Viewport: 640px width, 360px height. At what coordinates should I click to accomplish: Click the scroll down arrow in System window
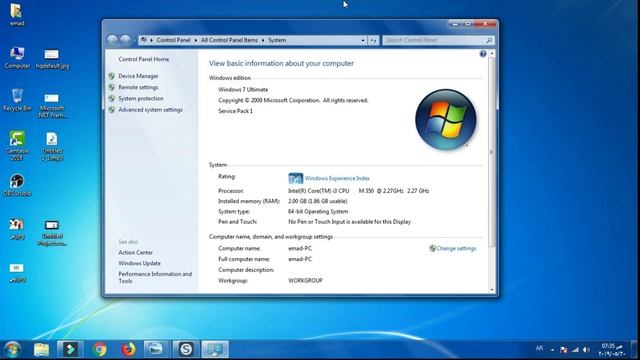click(491, 290)
